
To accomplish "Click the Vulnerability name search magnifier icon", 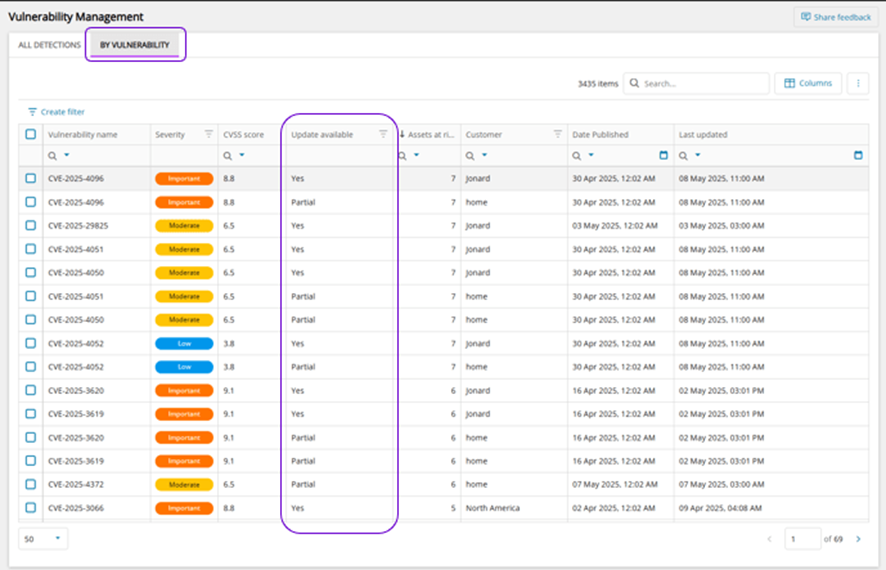I will pos(53,155).
